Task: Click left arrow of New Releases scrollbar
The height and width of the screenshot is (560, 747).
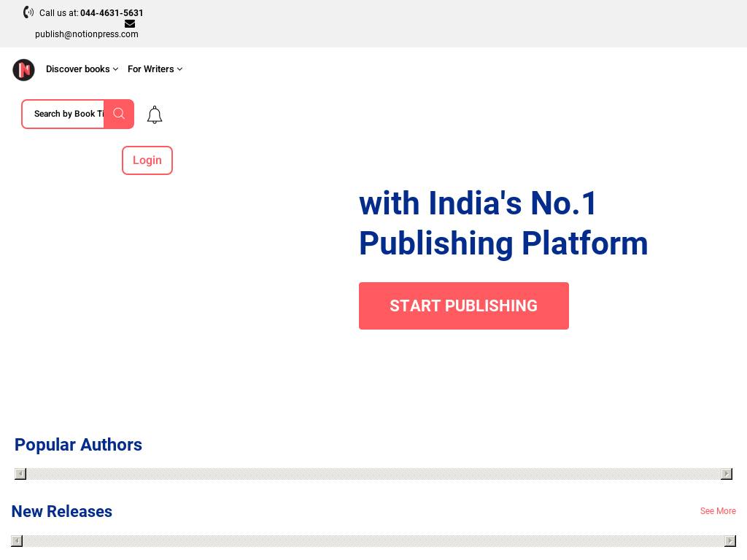Action: pyautogui.click(x=17, y=541)
